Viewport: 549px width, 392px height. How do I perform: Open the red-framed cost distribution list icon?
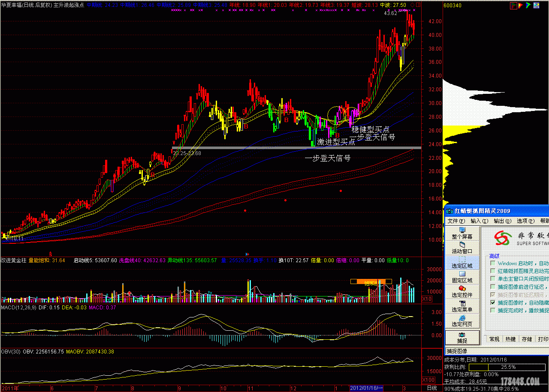coord(513,5)
